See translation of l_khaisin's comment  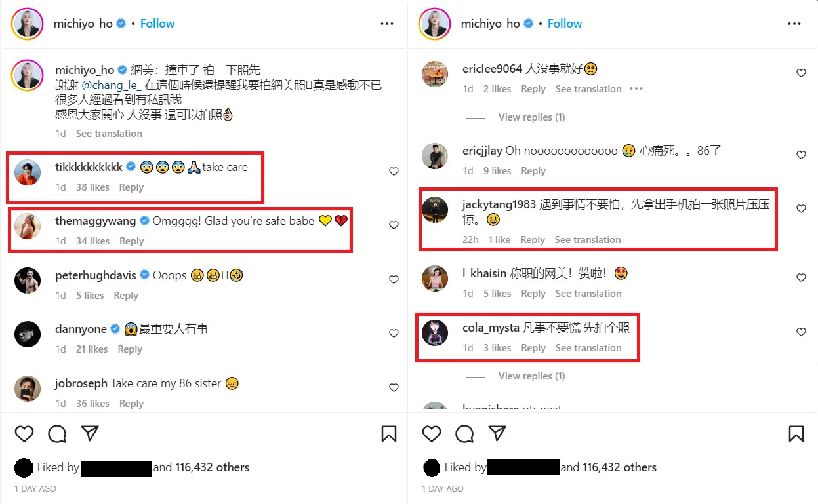[x=588, y=294]
